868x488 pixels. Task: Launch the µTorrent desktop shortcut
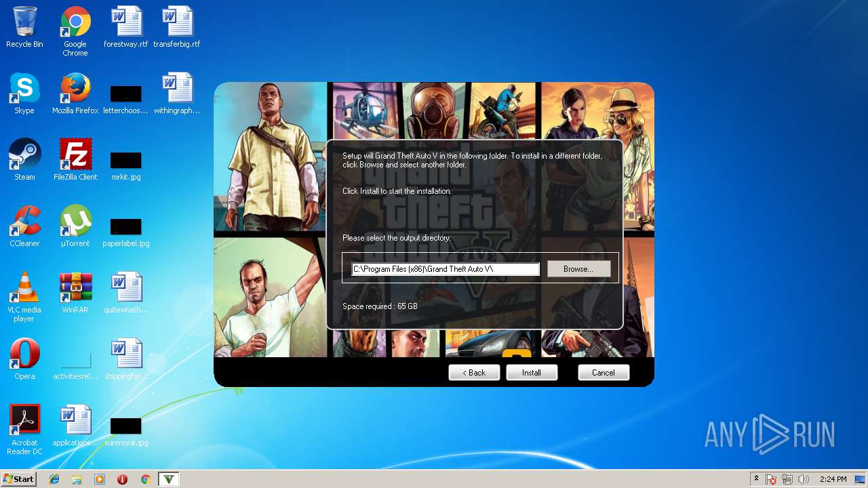(75, 226)
